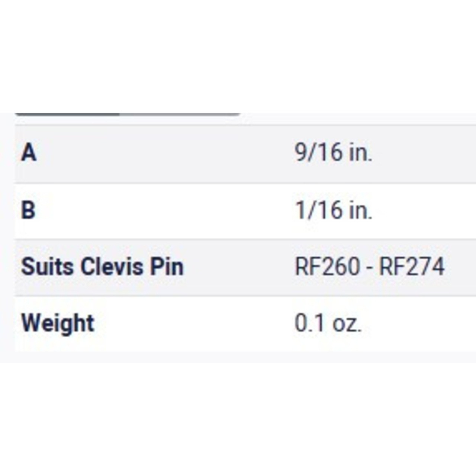This screenshot has width=476, height=476.
Task: Click the 9/16 in. value
Action: click(333, 152)
